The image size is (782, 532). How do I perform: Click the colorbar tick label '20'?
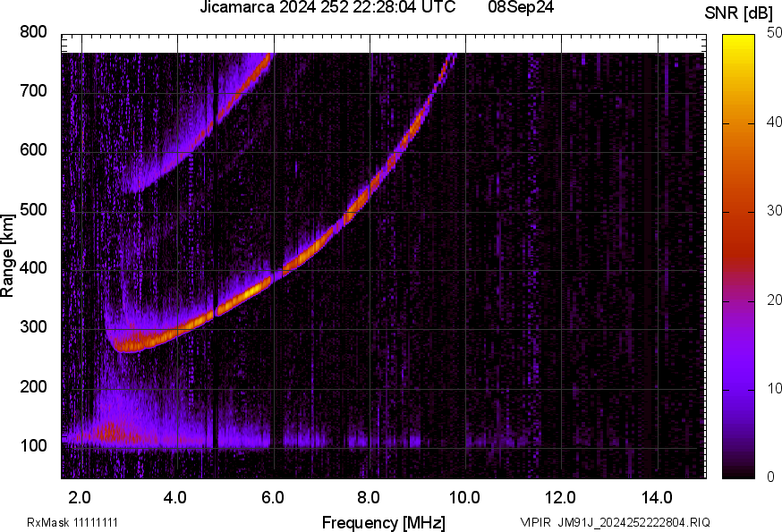(x=774, y=300)
